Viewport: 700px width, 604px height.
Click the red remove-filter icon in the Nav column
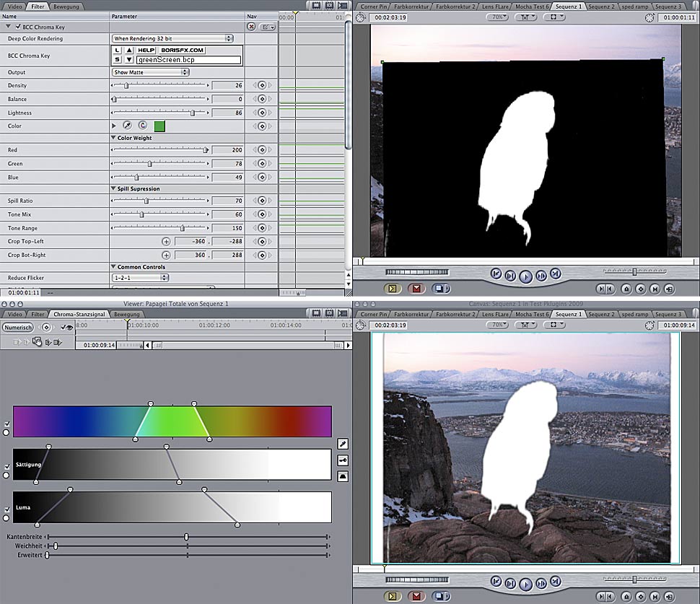[251, 27]
